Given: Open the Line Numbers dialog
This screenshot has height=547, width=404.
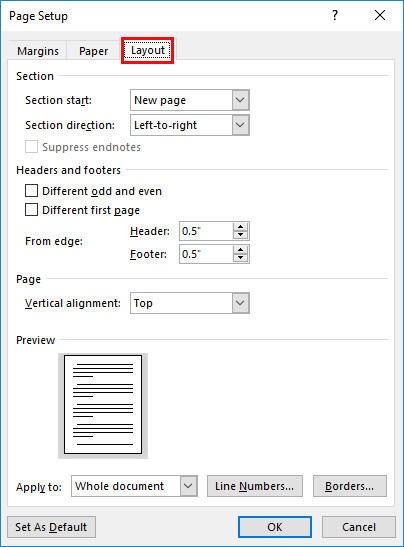Looking at the screenshot, I should pyautogui.click(x=255, y=486).
